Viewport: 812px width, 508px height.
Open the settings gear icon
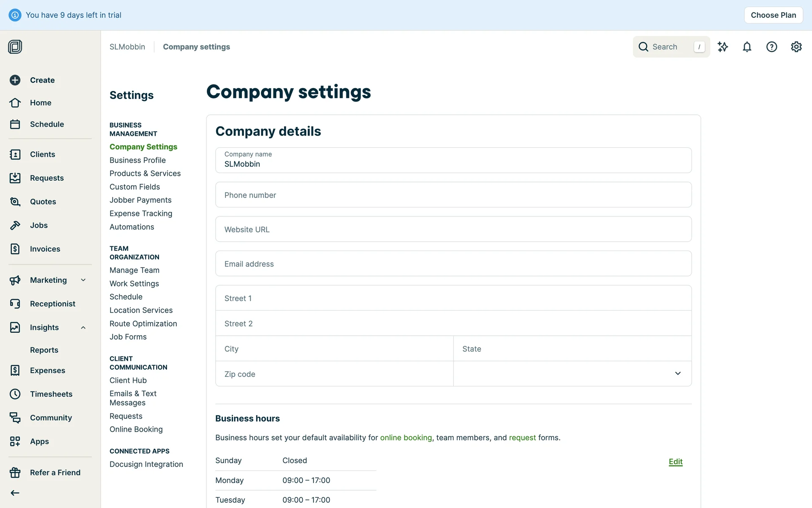pos(796,47)
